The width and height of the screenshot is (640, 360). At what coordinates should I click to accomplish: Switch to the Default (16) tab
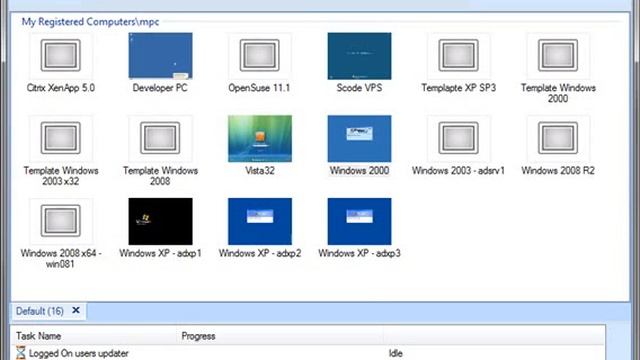coord(40,311)
